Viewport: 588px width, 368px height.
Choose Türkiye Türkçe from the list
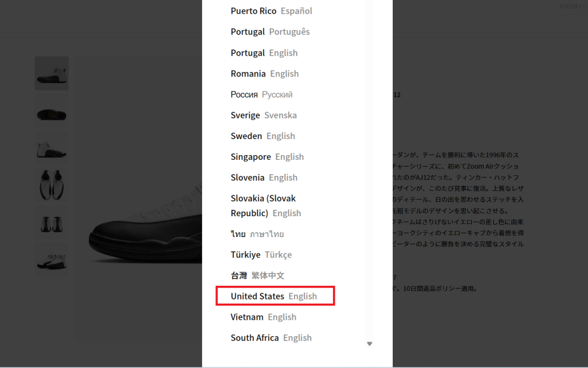(x=265, y=254)
